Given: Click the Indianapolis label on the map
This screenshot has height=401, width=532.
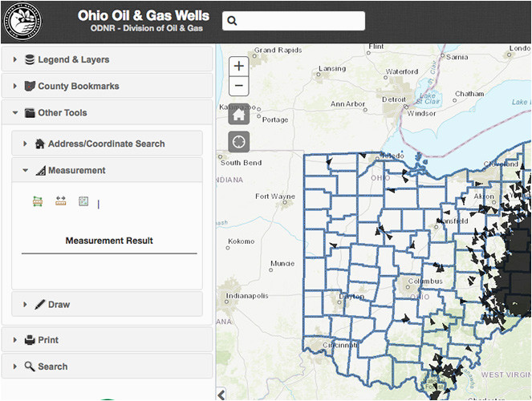Looking at the screenshot, I should coord(247,296).
